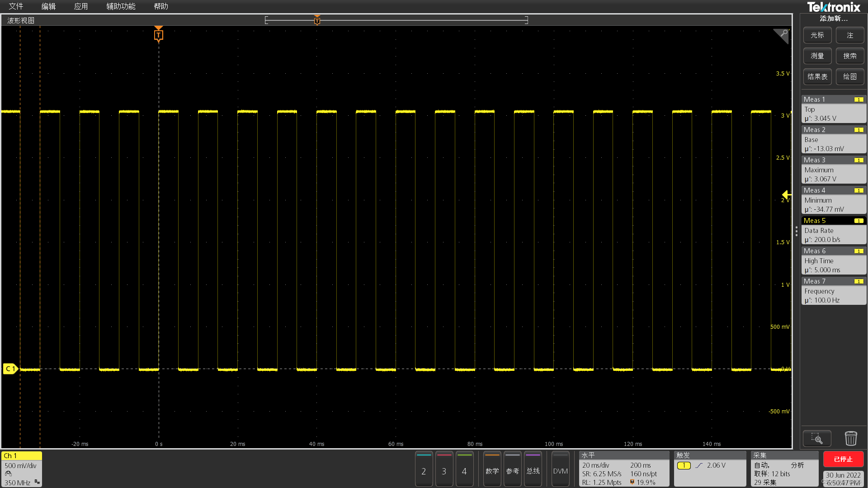Open the 测量 measurement button

coord(817,56)
